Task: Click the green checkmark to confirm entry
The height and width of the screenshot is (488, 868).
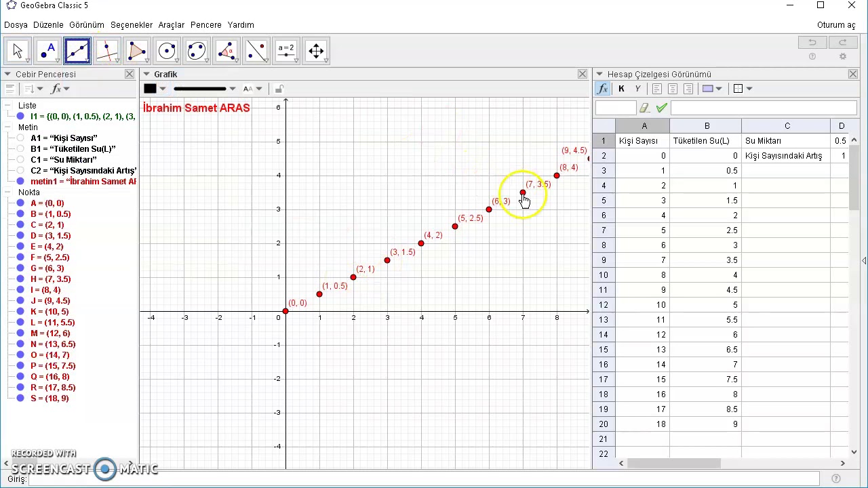Action: point(662,108)
